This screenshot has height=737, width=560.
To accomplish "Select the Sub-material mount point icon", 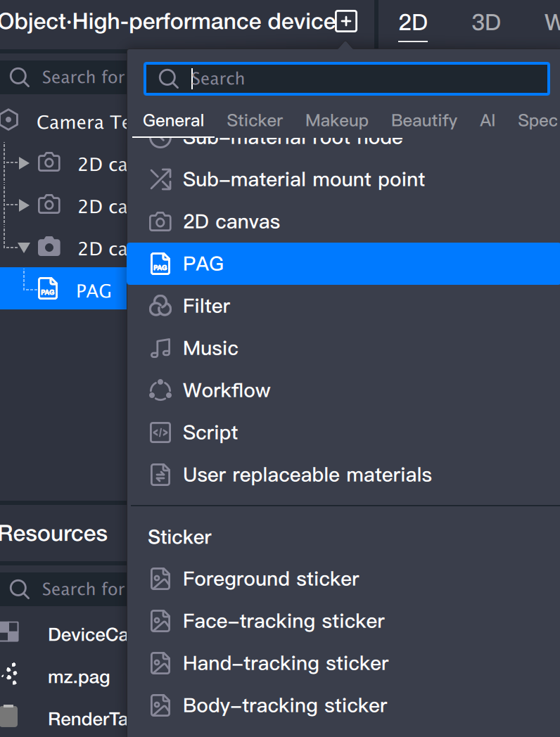I will (x=160, y=179).
